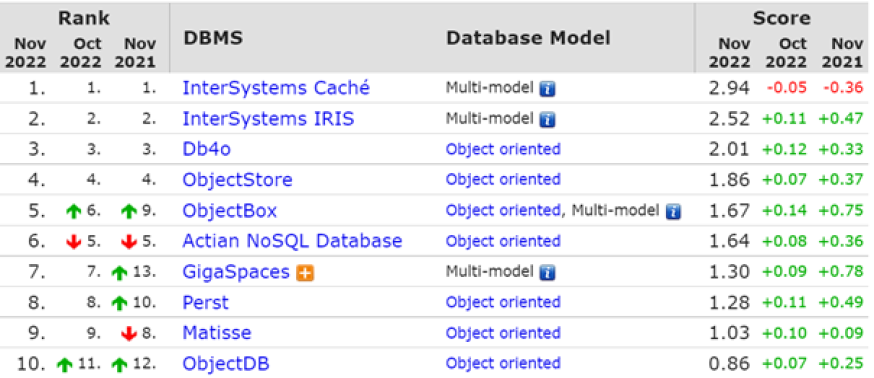
Task: Click score 1.67 for ObjectBox
Action: (729, 210)
